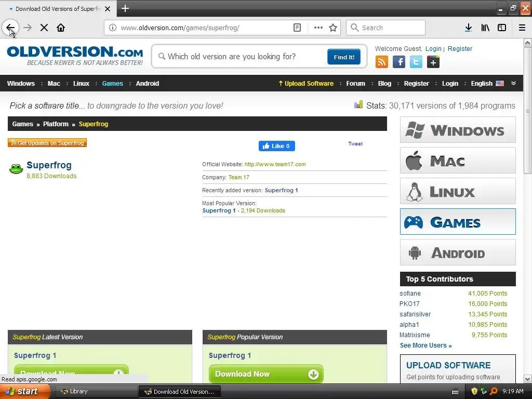The width and height of the screenshot is (532, 399).
Task: Click the OldVersion.com logo
Action: tap(75, 56)
